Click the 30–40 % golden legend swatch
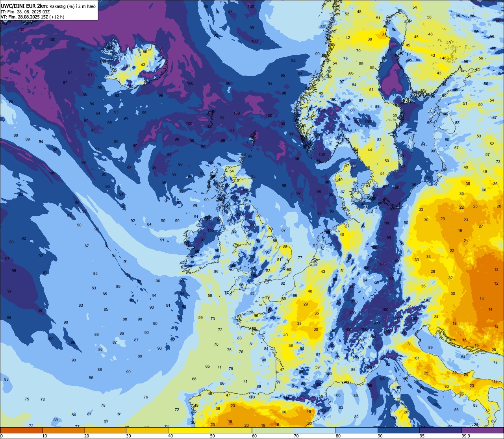The width and height of the screenshot is (504, 439). (147, 430)
